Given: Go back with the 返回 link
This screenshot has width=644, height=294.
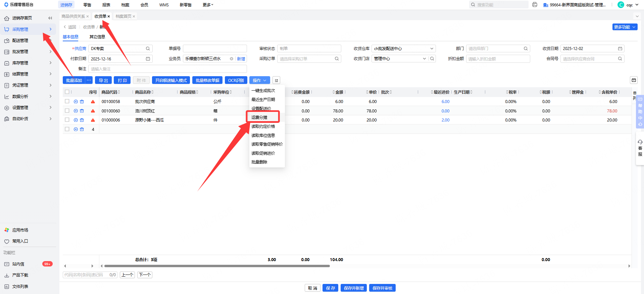Looking at the screenshot, I should [x=70, y=27].
